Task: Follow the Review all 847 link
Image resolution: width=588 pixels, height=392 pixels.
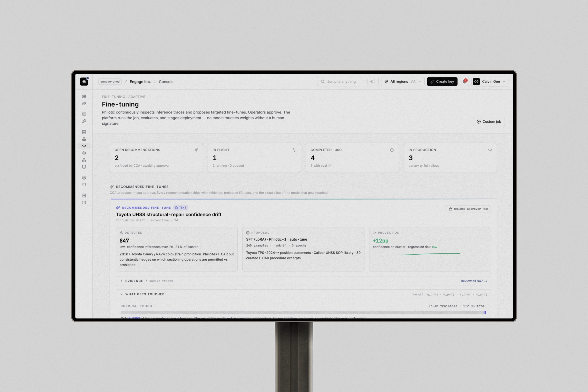Action: pyautogui.click(x=474, y=281)
